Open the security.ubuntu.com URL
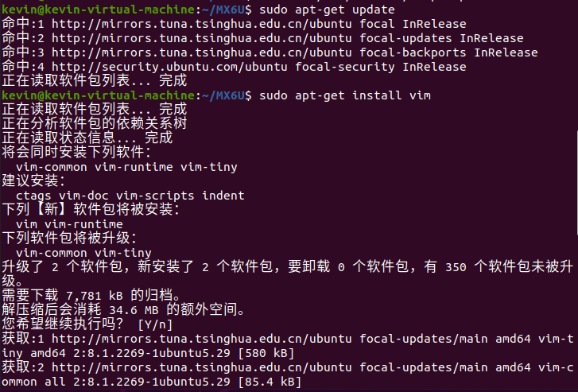The width and height of the screenshot is (578, 392). 169,67
